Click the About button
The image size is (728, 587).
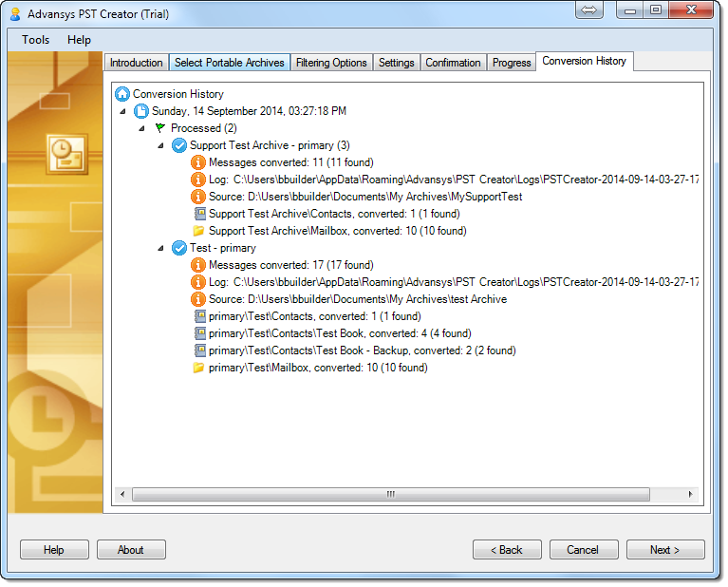(130, 550)
